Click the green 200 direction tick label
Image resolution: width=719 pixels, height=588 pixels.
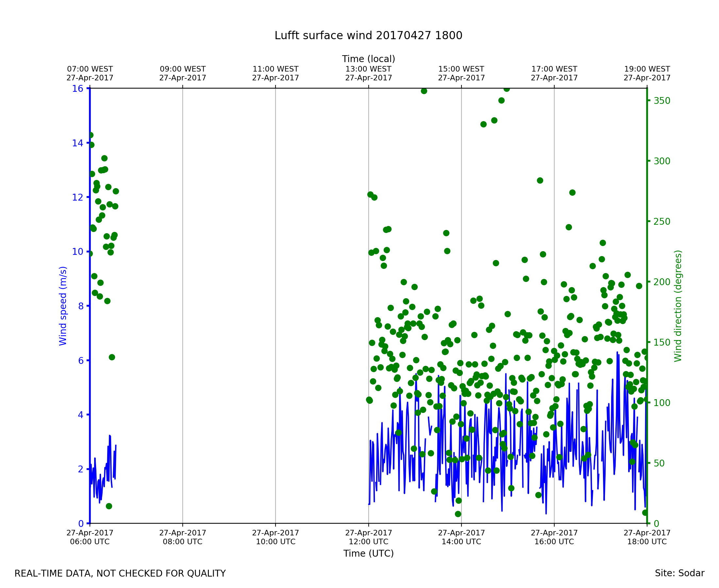[662, 282]
